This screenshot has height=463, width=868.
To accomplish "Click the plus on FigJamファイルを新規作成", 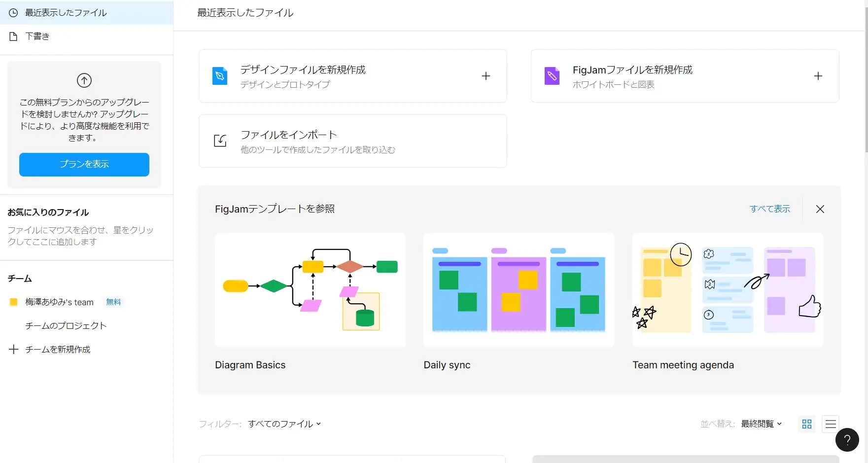I will [x=818, y=76].
